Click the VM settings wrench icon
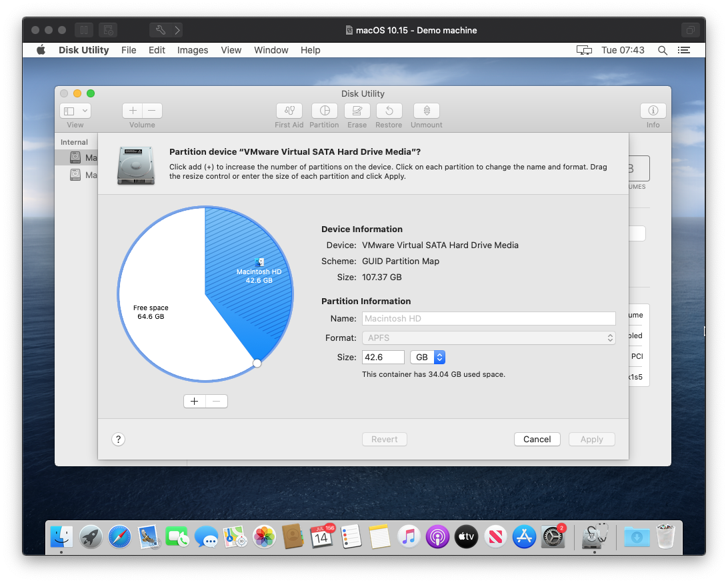The image size is (728, 583). (x=161, y=30)
